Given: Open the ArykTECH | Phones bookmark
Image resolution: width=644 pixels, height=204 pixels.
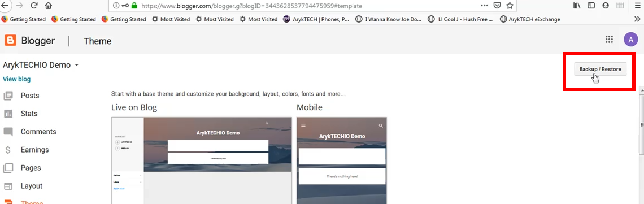Looking at the screenshot, I should (x=316, y=19).
